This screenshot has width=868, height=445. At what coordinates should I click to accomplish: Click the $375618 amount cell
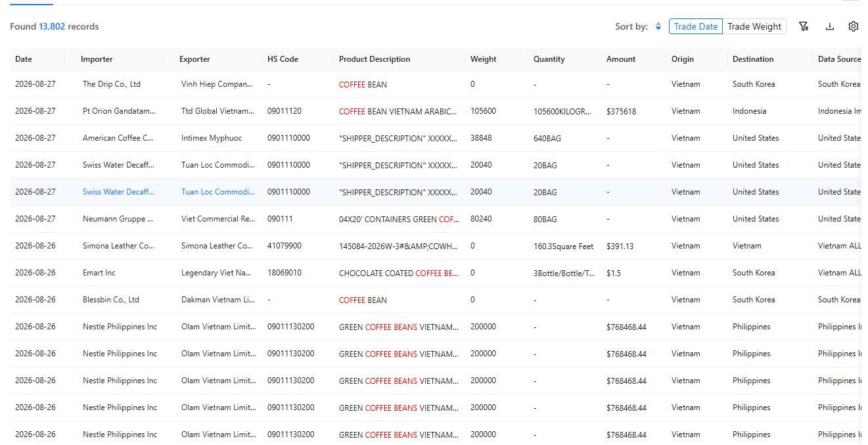[x=621, y=112]
